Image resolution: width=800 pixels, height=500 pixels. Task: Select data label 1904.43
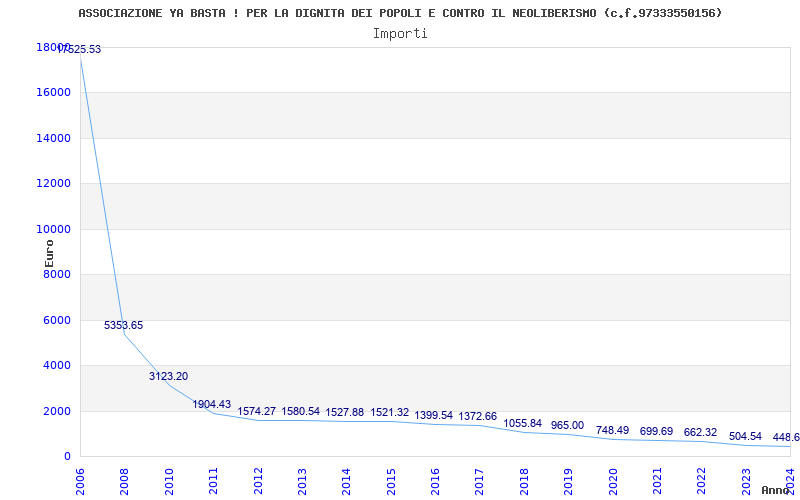(x=212, y=405)
